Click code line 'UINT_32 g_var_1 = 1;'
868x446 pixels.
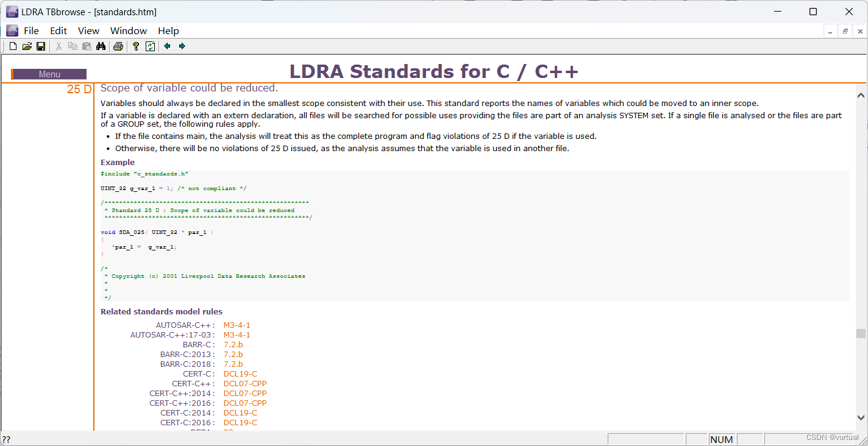coord(137,188)
